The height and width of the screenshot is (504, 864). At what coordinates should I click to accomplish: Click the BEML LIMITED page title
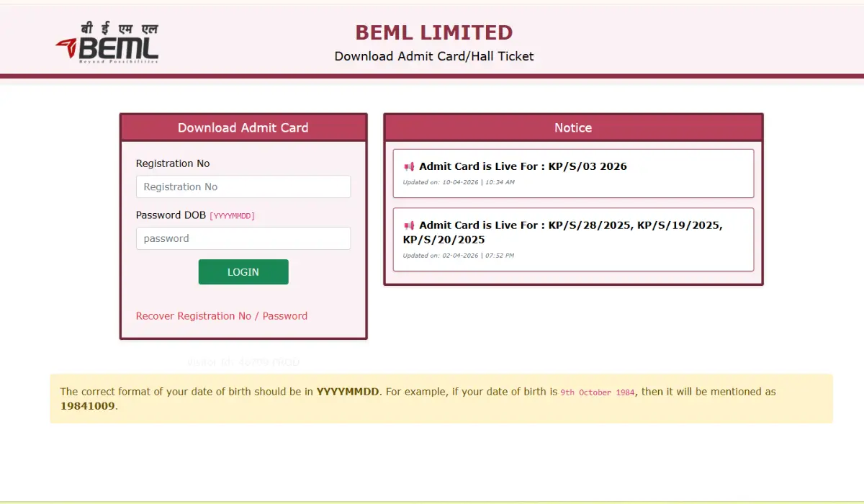(433, 32)
